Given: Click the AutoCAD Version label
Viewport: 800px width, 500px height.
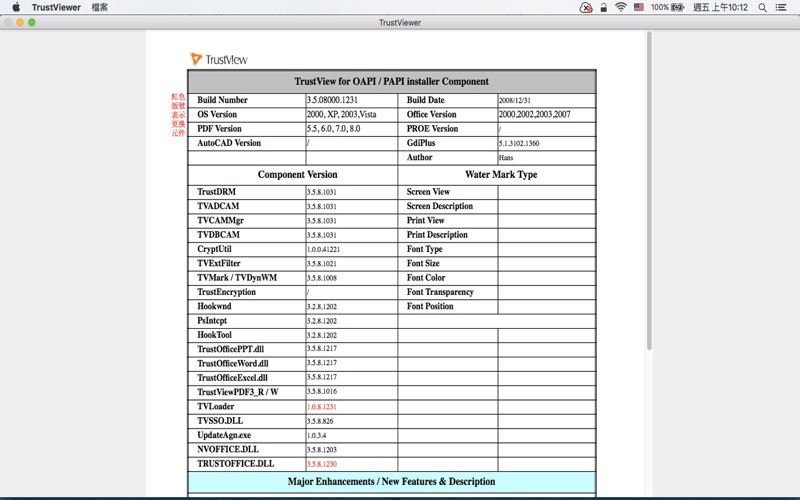Looking at the screenshot, I should pos(229,143).
